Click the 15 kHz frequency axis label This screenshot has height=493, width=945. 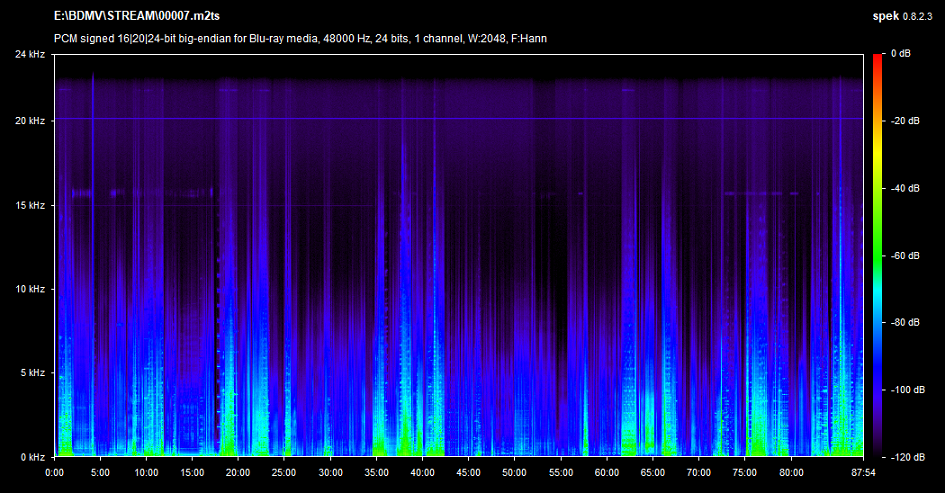[30, 205]
